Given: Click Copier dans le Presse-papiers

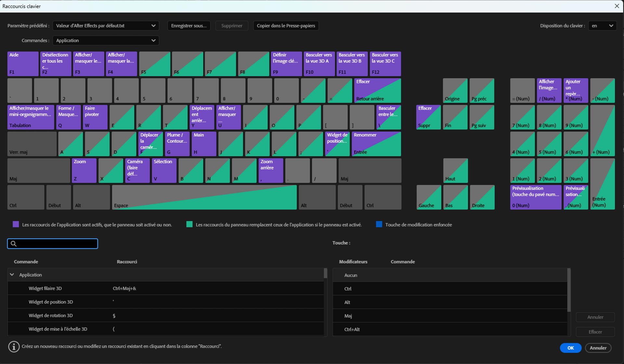Looking at the screenshot, I should click(x=286, y=26).
